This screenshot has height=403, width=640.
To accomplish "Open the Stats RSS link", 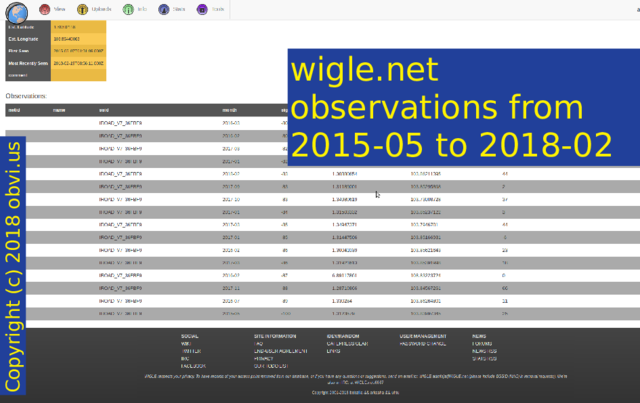I will (484, 359).
